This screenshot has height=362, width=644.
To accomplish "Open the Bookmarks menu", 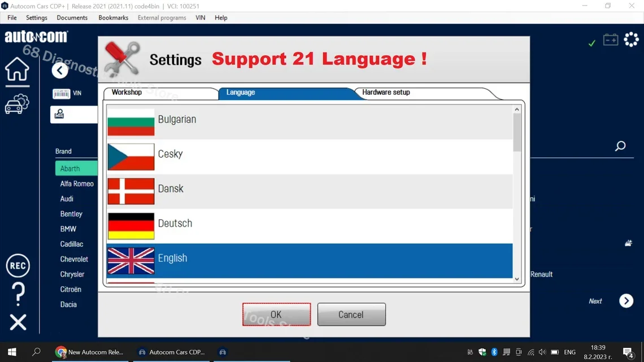I will 114,18.
